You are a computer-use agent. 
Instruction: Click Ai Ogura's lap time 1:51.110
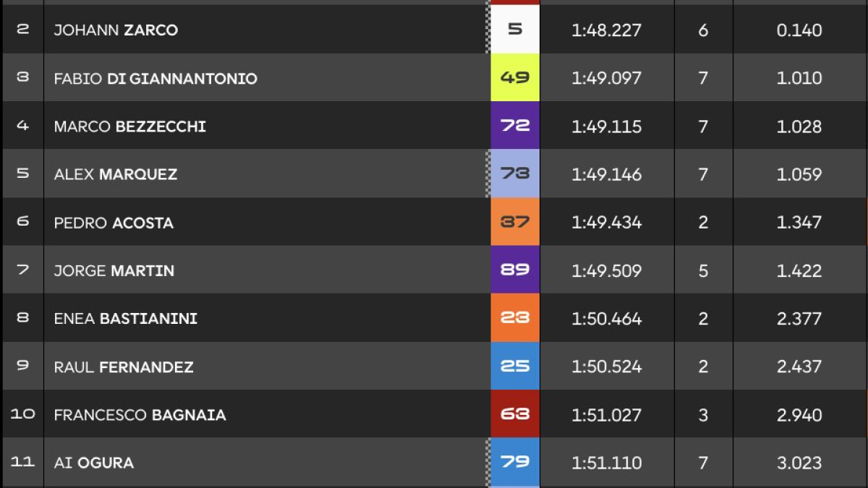pos(606,463)
